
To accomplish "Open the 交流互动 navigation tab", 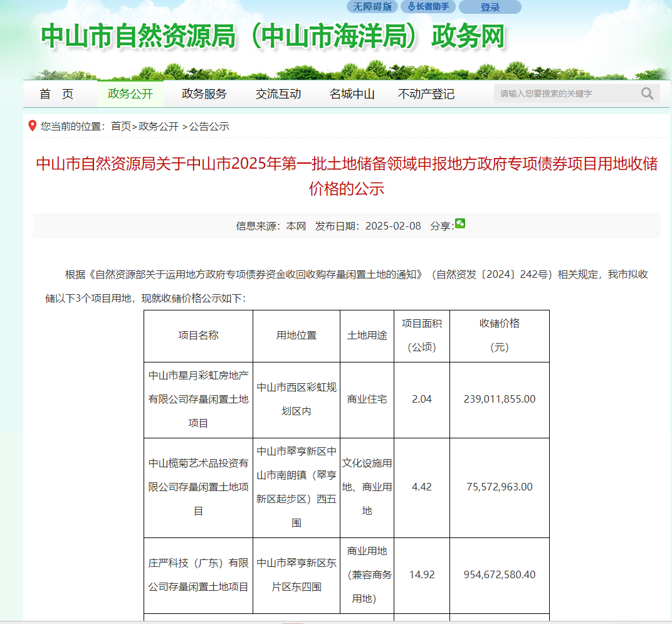I will tap(278, 93).
